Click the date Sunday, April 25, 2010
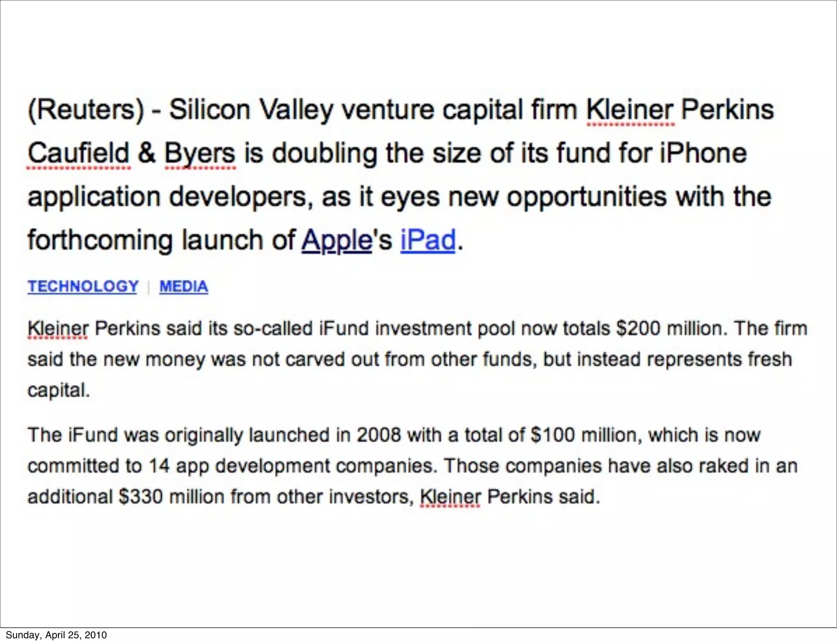Image resolution: width=837 pixels, height=644 pixels. tap(56, 635)
